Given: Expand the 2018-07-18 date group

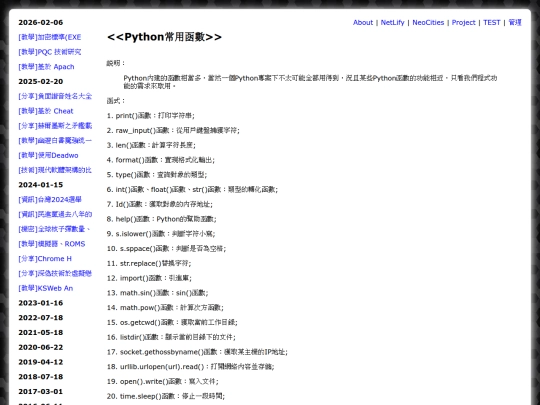Looking at the screenshot, I should tap(41, 377).
